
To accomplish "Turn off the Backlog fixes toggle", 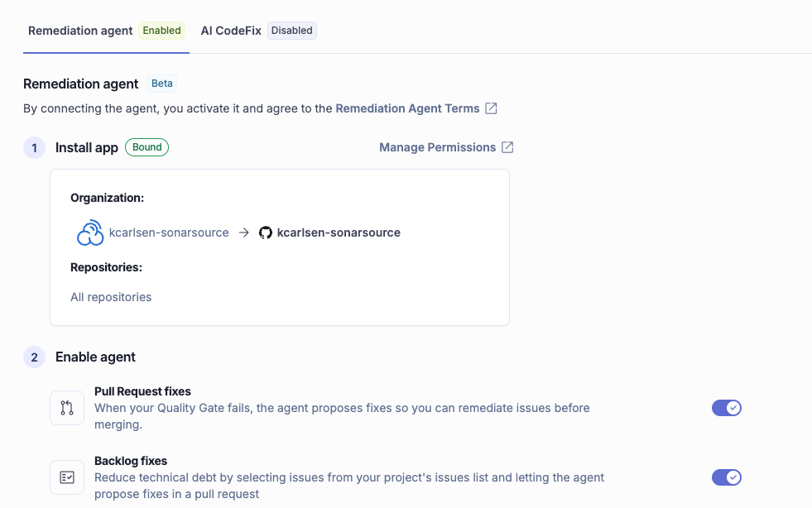I will (727, 477).
